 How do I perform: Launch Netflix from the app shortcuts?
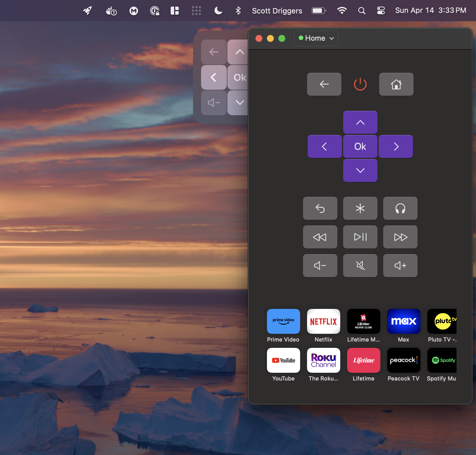(323, 321)
